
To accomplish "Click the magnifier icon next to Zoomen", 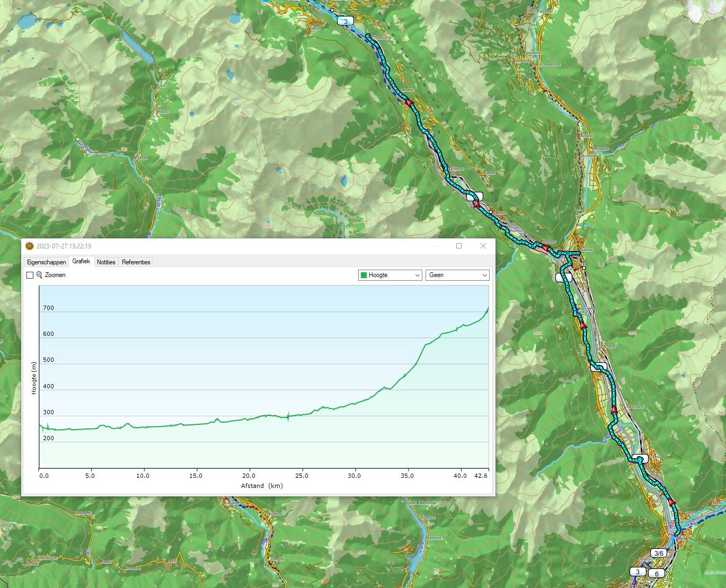I will click(x=39, y=275).
